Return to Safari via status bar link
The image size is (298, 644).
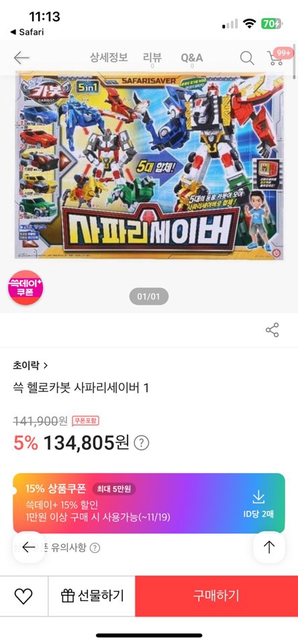tap(27, 31)
